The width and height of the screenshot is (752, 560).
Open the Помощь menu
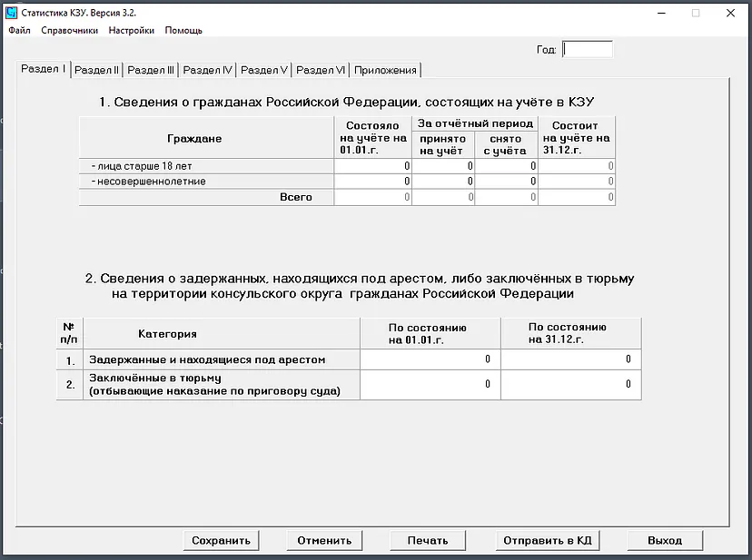[x=183, y=30]
